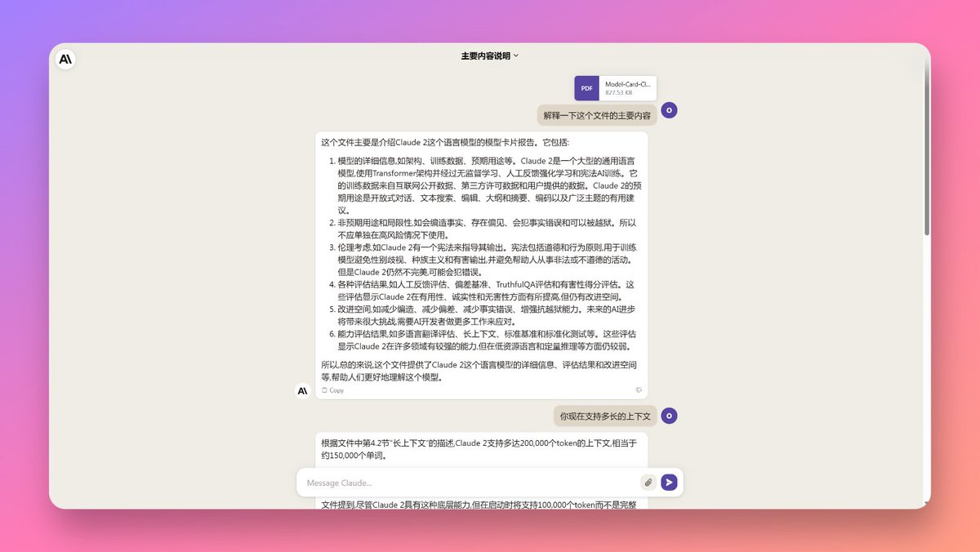Click the user avatar beside 解释一下这个文件的主要内容

tap(669, 110)
